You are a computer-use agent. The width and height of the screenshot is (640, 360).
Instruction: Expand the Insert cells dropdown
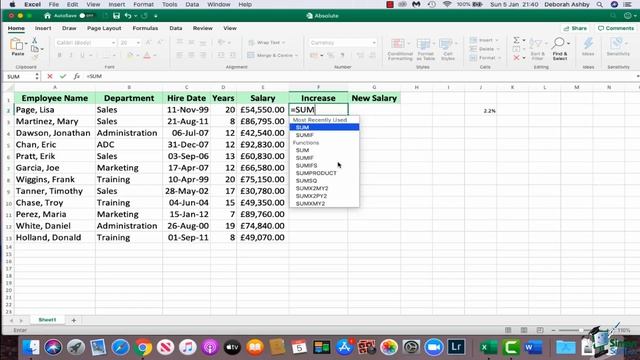[497, 40]
